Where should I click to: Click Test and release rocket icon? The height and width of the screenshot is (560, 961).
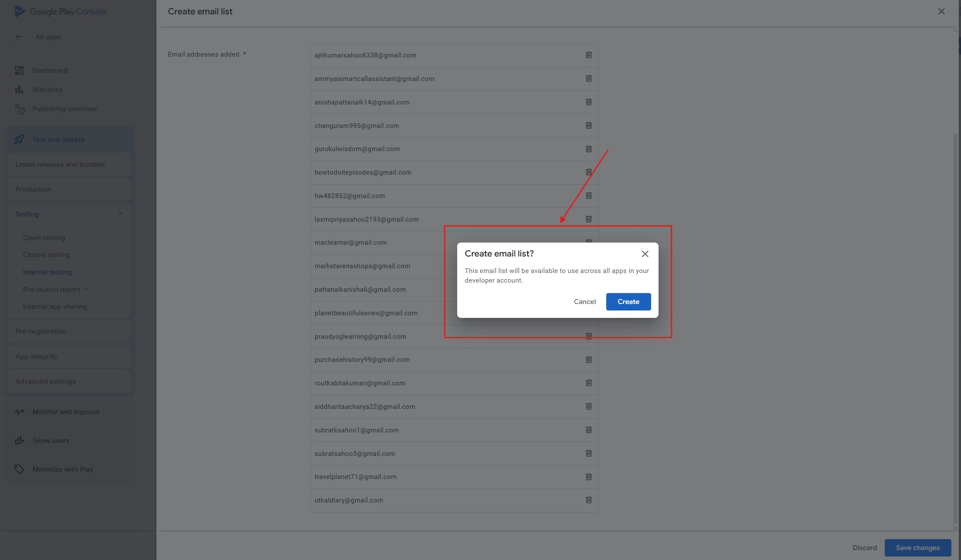tap(19, 139)
